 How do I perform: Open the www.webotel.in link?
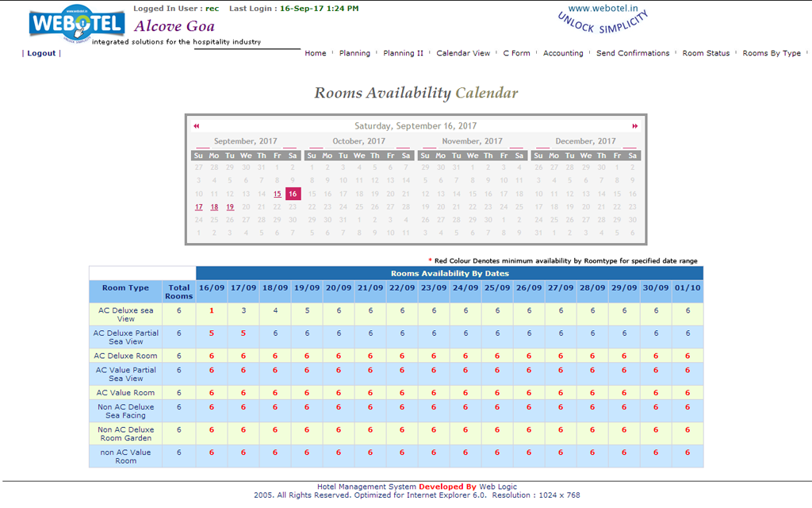[x=603, y=8]
